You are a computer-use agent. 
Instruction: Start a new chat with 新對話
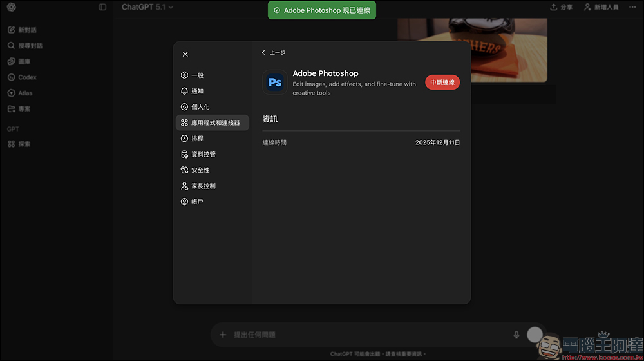pos(23,30)
